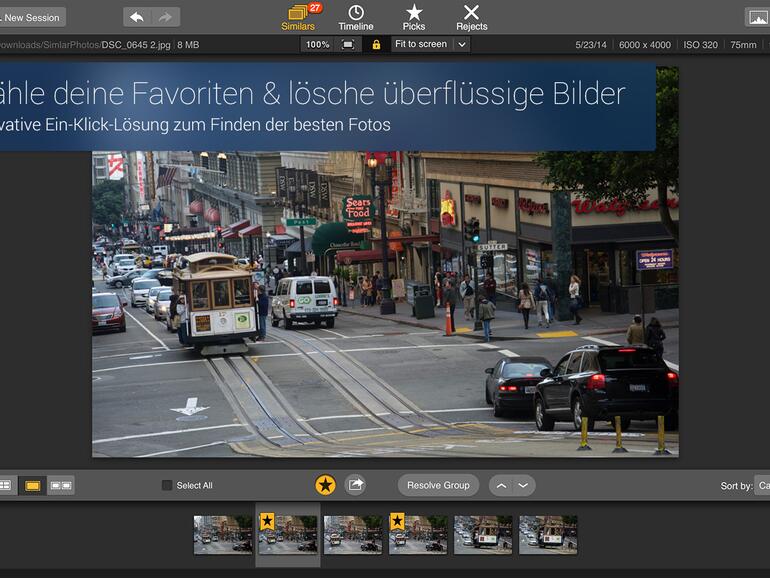
Task: Click the file name DSC_0645 2.jpg
Action: (x=136, y=45)
